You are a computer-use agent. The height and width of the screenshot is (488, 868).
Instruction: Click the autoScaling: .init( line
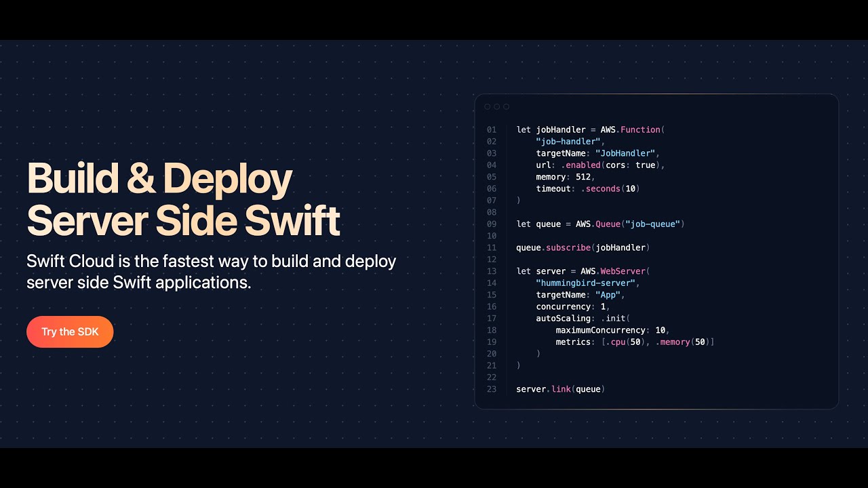click(x=583, y=319)
